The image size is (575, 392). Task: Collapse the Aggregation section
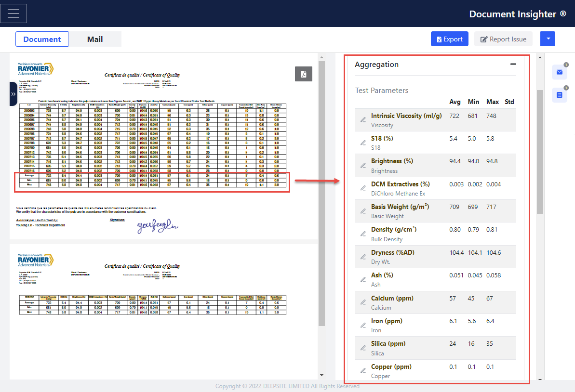tap(513, 64)
